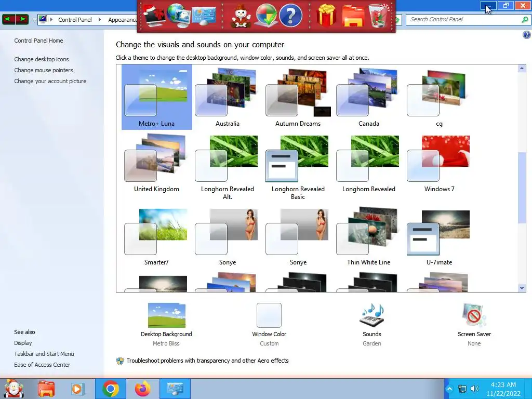Launch the media player taskbar icon
This screenshot has height=399, width=532.
[77, 389]
